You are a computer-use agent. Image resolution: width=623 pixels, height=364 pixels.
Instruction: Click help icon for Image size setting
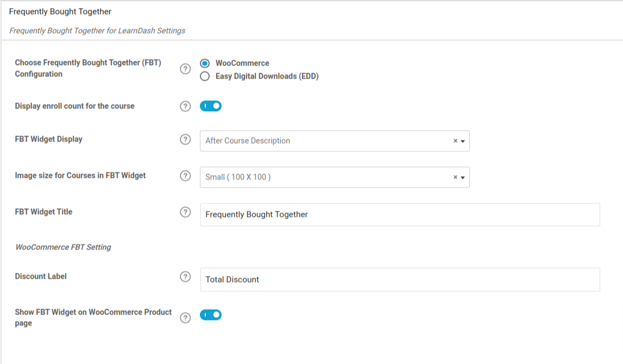tap(186, 176)
